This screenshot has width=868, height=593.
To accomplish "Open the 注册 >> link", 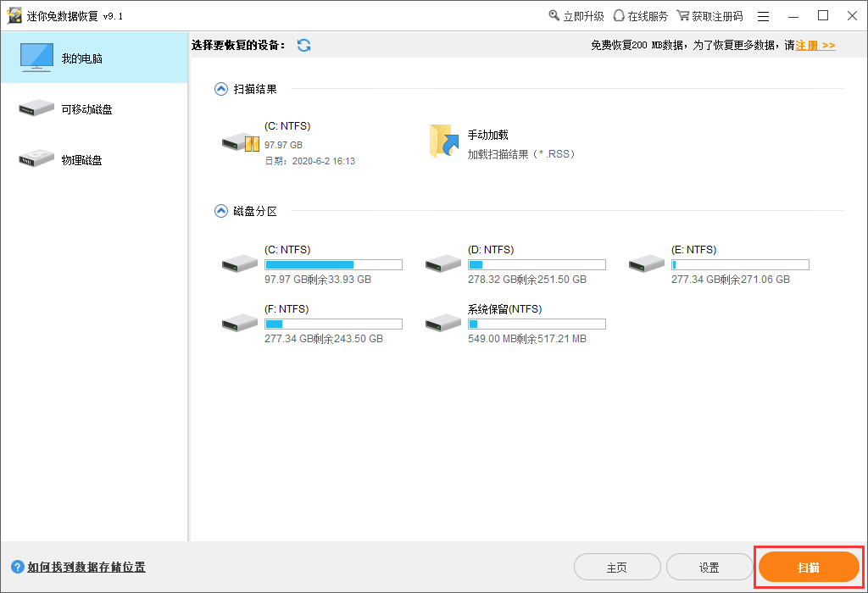I will pyautogui.click(x=815, y=46).
